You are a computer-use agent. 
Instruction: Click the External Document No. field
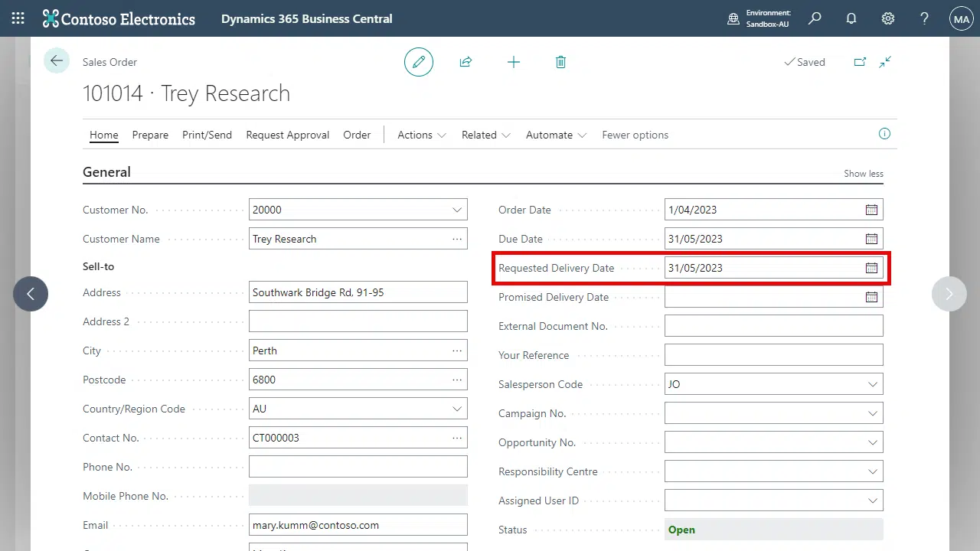774,326
